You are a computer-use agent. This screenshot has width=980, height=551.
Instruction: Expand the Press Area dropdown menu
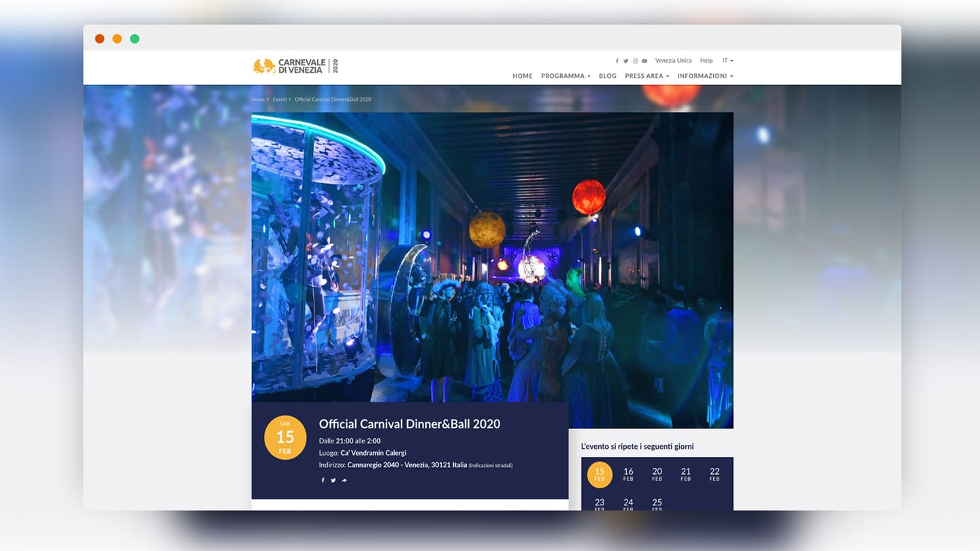coord(647,76)
